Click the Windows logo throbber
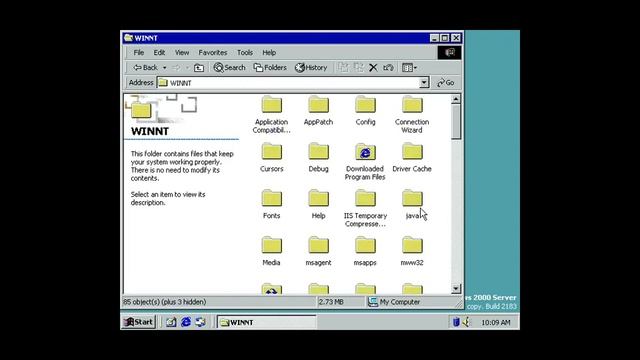This screenshot has width=640, height=360. [x=449, y=52]
